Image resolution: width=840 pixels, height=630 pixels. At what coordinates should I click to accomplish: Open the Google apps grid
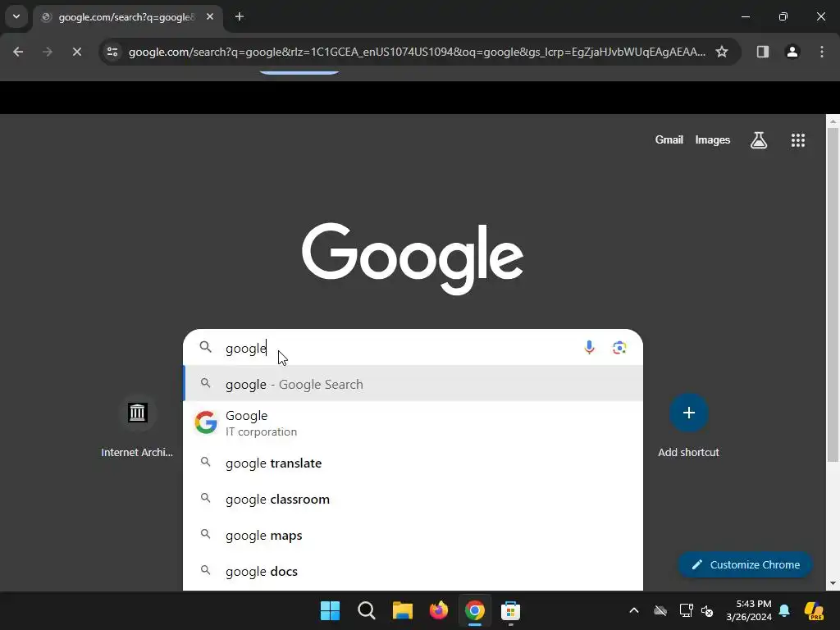(797, 140)
